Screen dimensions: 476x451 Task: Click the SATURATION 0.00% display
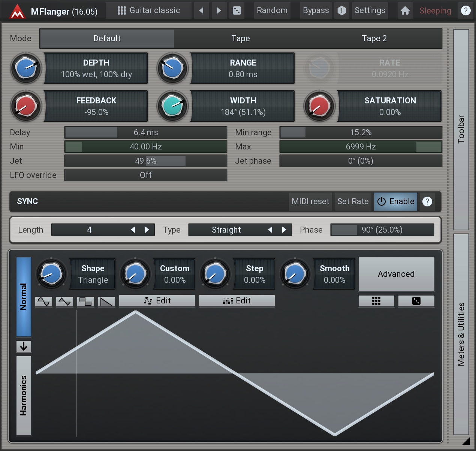click(390, 106)
